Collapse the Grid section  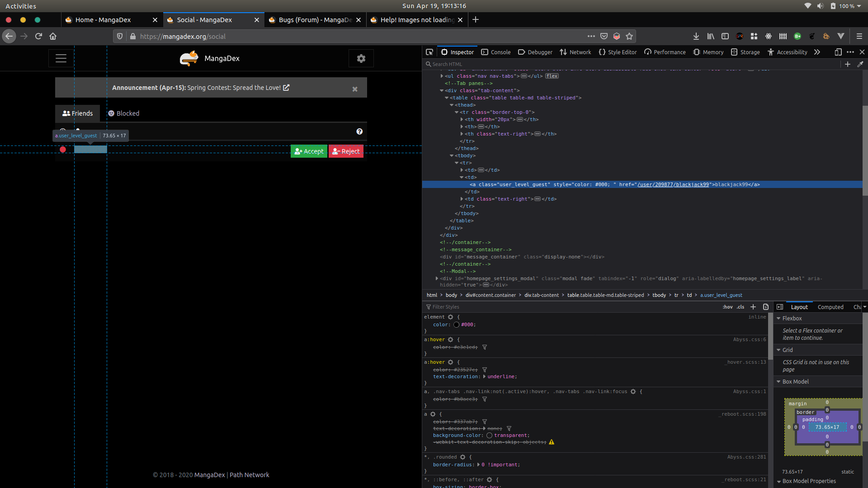[778, 350]
